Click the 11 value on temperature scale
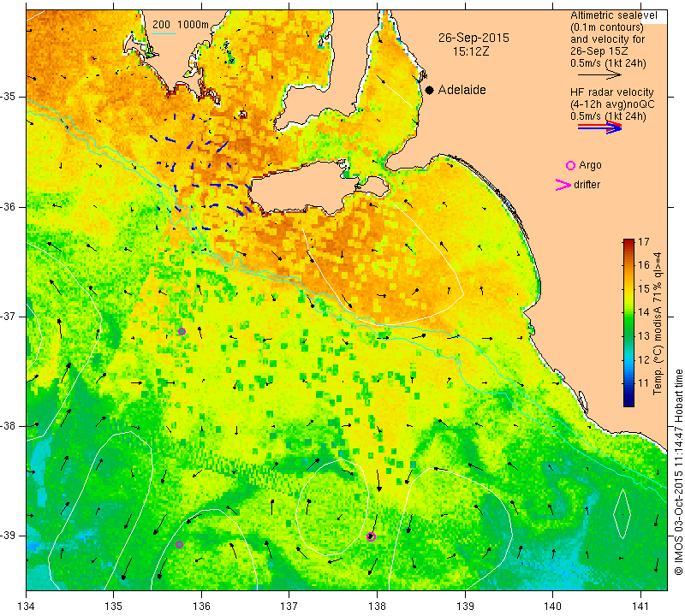Screen dimensions: 685x616 [x=644, y=383]
